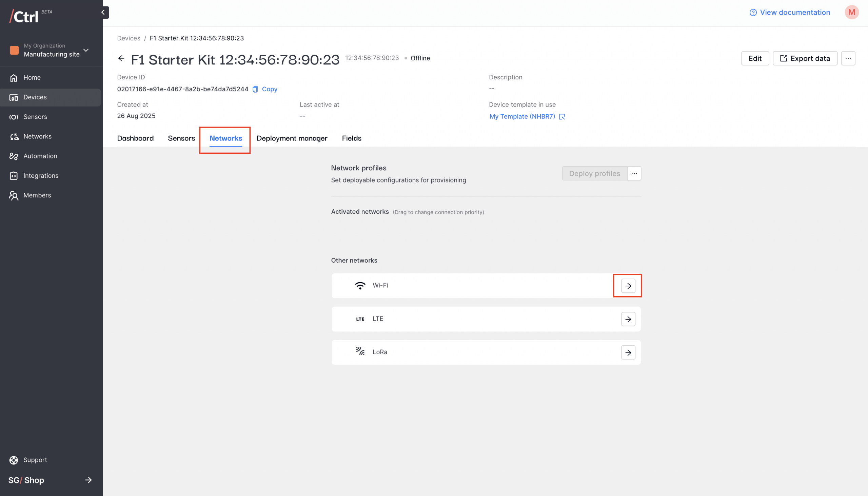Click the user avatar M
This screenshot has height=496, width=868.
click(x=851, y=12)
